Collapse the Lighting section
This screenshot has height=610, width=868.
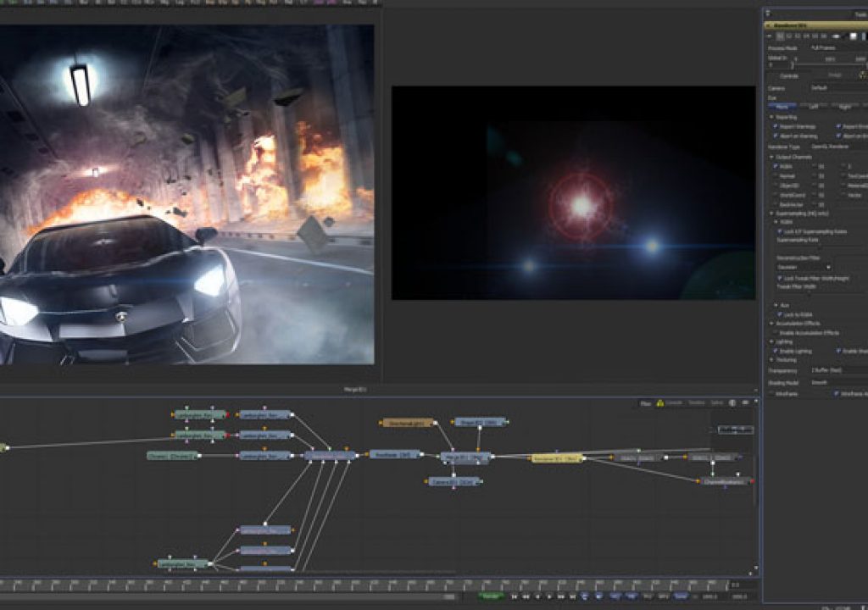coord(771,341)
